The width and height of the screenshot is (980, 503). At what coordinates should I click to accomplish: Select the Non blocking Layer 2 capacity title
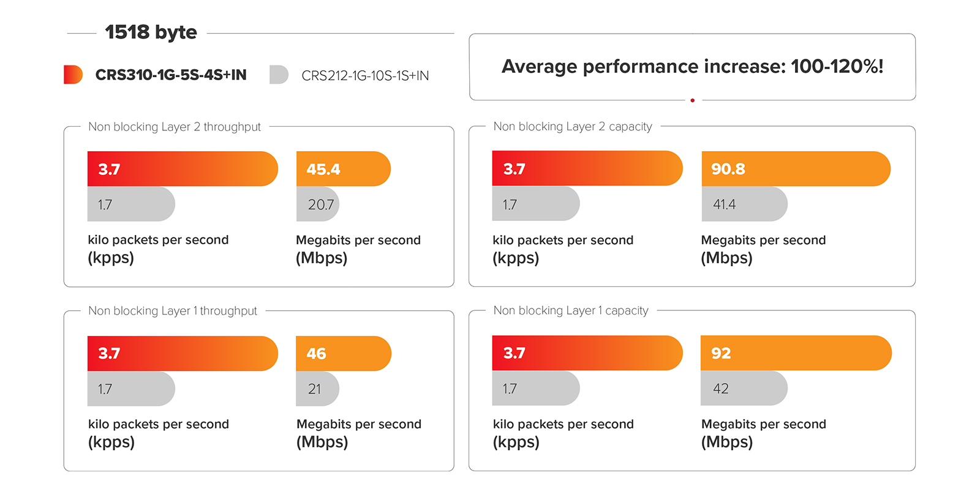pyautogui.click(x=573, y=127)
